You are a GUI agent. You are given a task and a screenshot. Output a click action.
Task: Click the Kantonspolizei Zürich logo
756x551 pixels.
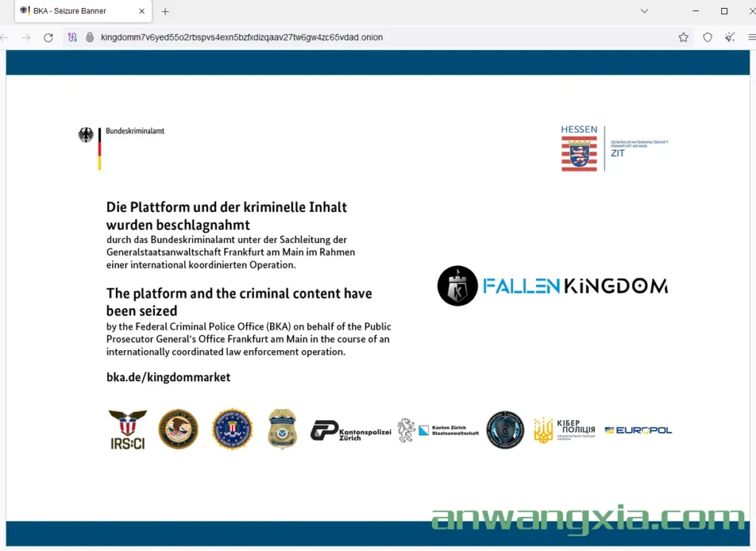click(x=351, y=431)
